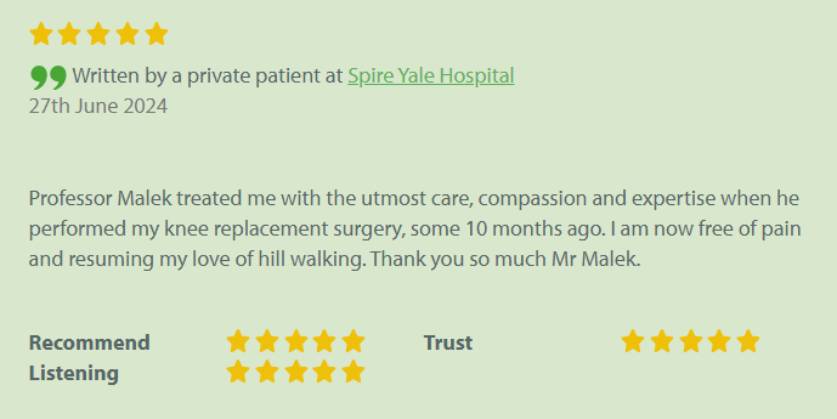Click the "Written by a private patient" text

[x=207, y=76]
